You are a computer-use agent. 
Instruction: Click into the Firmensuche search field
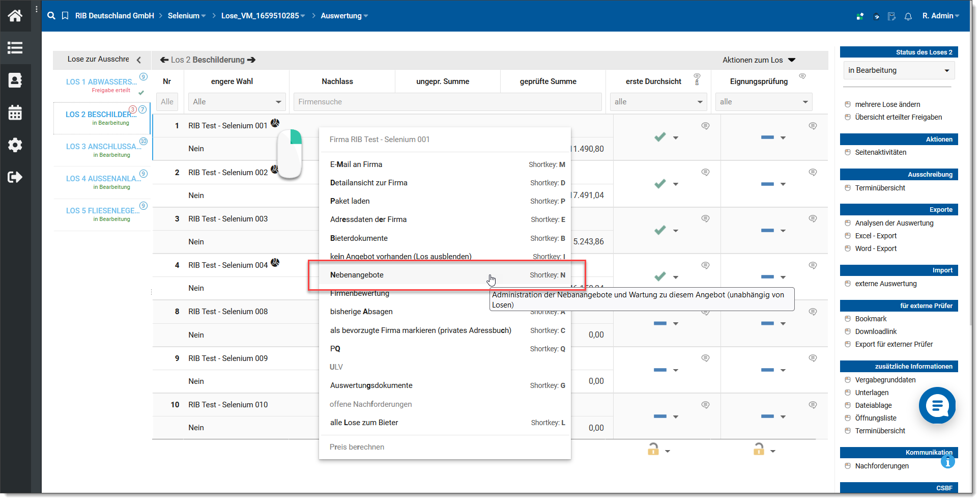447,102
